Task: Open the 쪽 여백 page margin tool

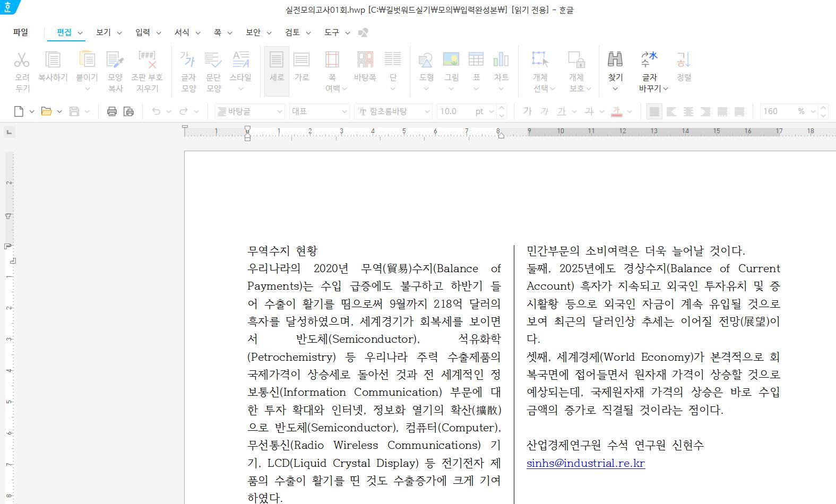Action: click(332, 59)
